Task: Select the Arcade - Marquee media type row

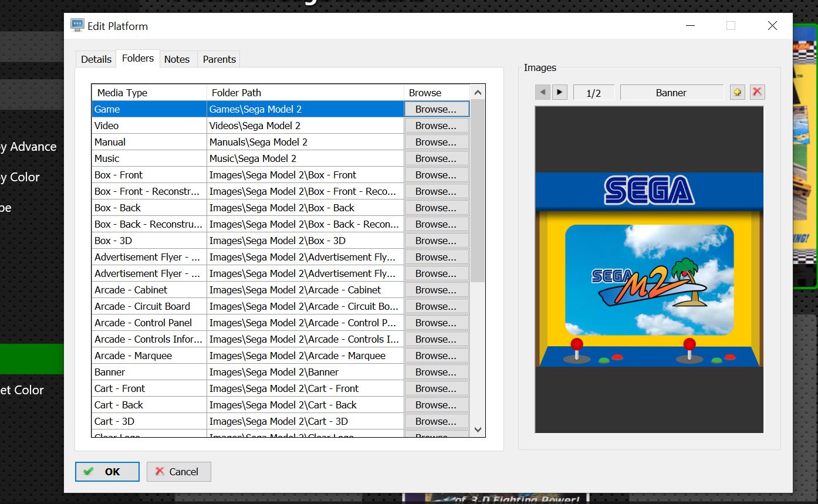Action: tap(149, 356)
